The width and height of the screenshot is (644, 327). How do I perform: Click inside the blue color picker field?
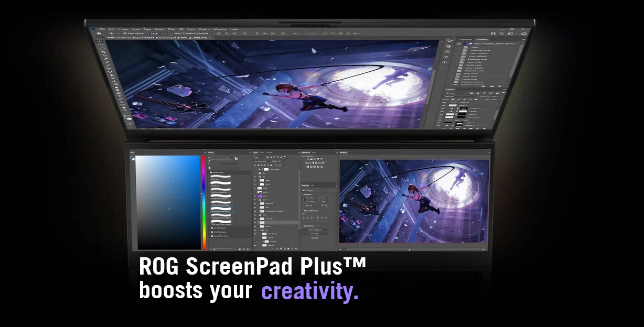169,202
